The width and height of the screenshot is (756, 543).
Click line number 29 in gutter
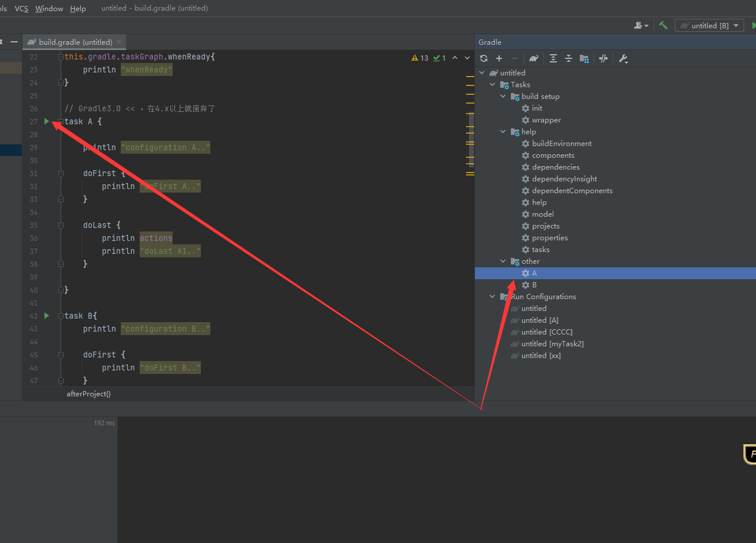34,147
